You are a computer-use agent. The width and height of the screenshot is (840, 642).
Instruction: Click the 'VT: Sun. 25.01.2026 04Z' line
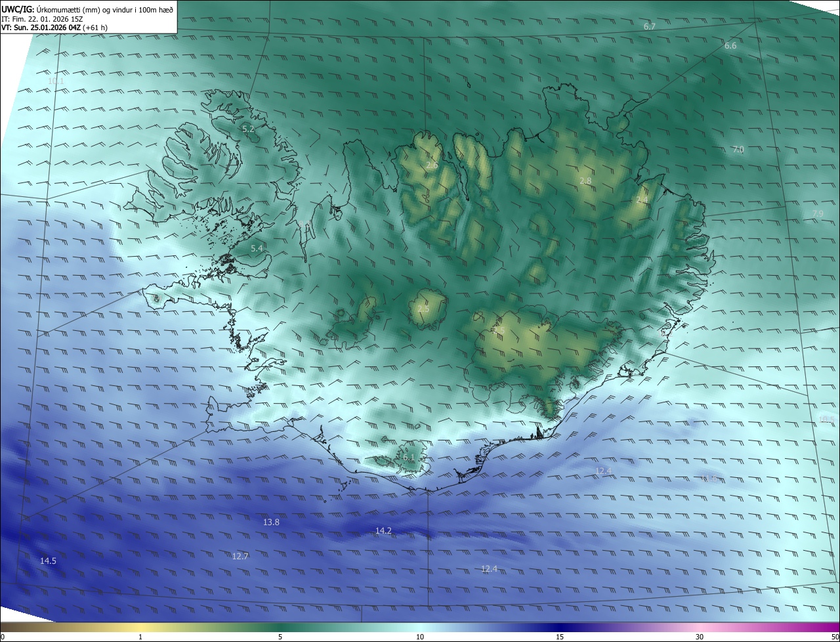(55, 28)
